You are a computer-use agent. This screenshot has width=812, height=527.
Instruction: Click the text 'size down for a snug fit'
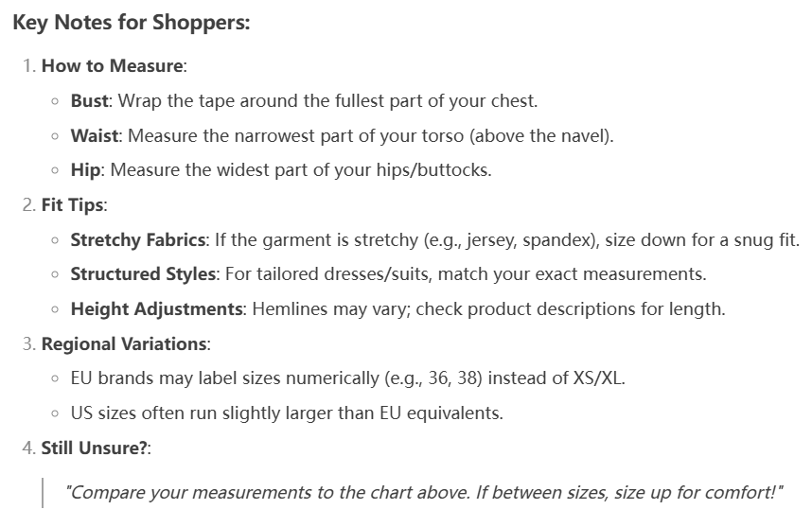[700, 239]
